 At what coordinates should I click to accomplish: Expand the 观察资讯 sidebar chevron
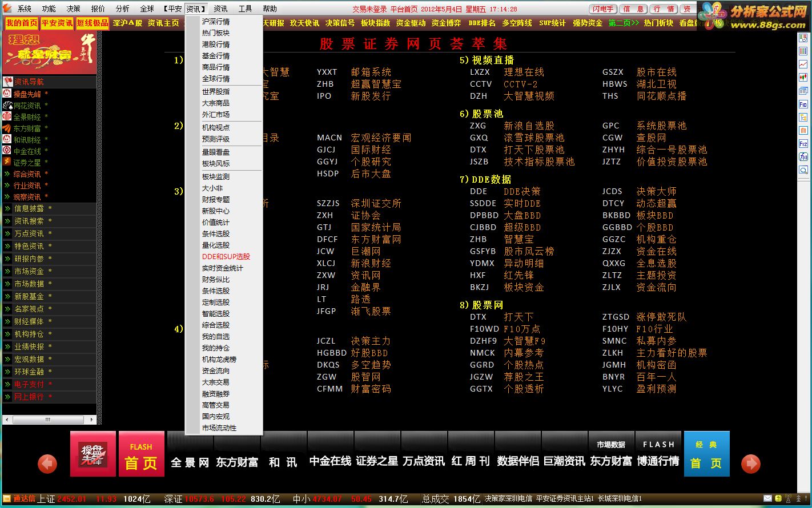[7, 196]
